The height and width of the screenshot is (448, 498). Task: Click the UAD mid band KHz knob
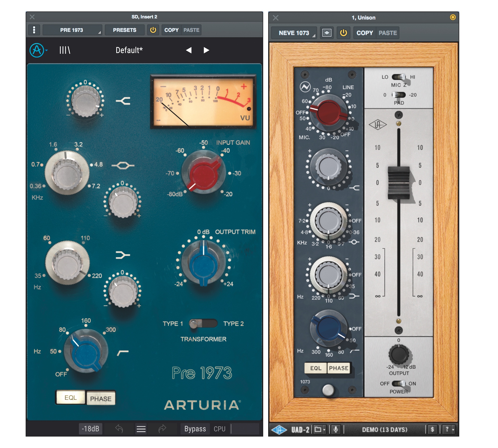(x=328, y=221)
